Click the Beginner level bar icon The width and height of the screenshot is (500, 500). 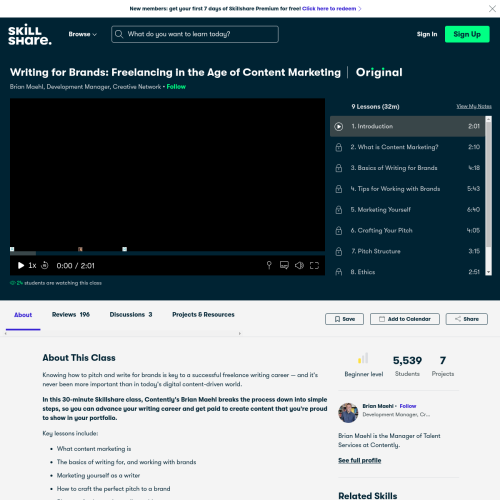pyautogui.click(x=363, y=358)
